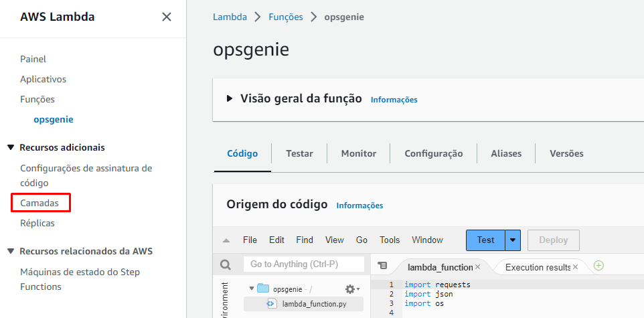Close the AWS Lambda sidebar with X
Screen dimensions: 644x318
pos(167,17)
